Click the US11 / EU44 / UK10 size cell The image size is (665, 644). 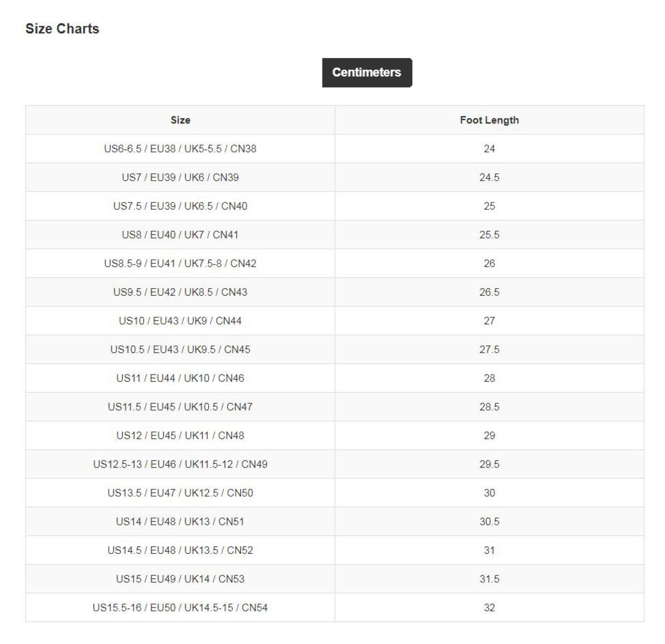180,378
